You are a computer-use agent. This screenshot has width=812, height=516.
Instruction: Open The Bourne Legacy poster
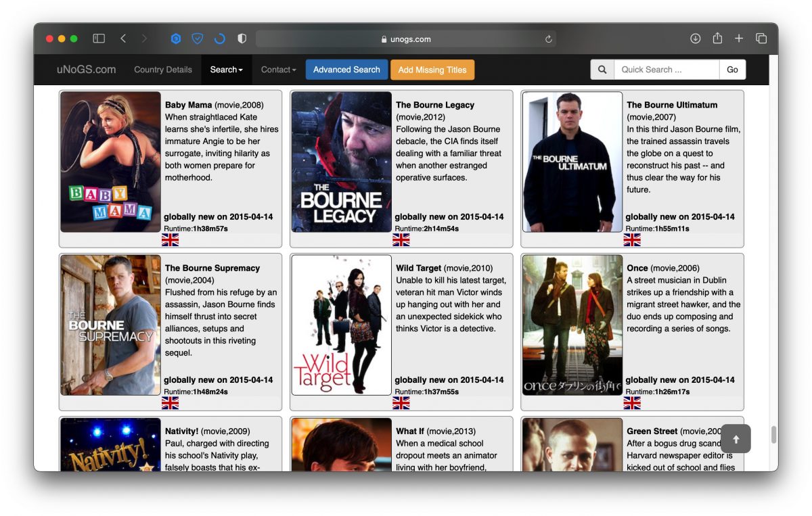(x=342, y=162)
